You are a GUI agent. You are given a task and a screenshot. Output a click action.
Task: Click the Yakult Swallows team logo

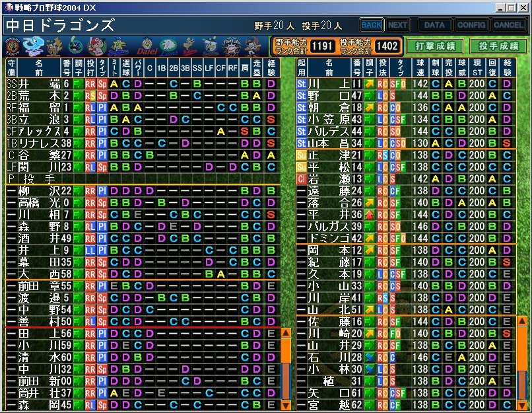76,46
